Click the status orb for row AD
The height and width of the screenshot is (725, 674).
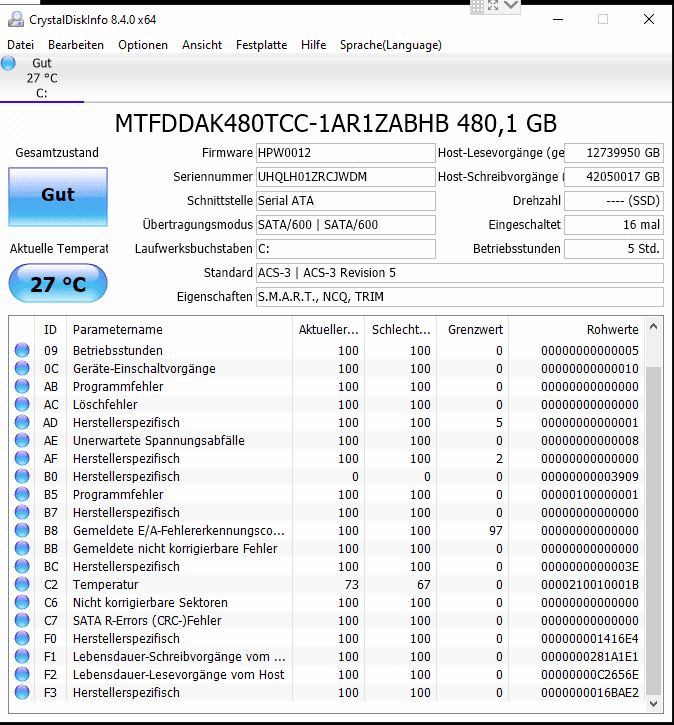point(22,422)
